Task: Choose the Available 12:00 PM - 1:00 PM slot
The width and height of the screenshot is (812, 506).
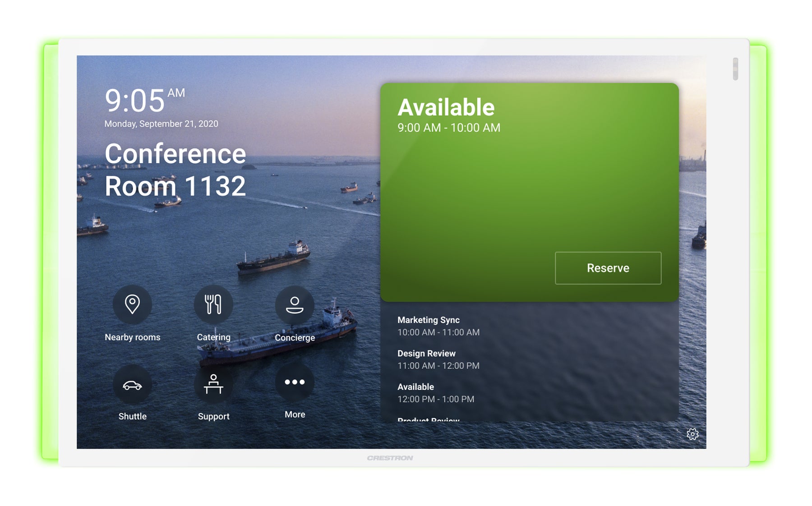Action: tap(435, 393)
